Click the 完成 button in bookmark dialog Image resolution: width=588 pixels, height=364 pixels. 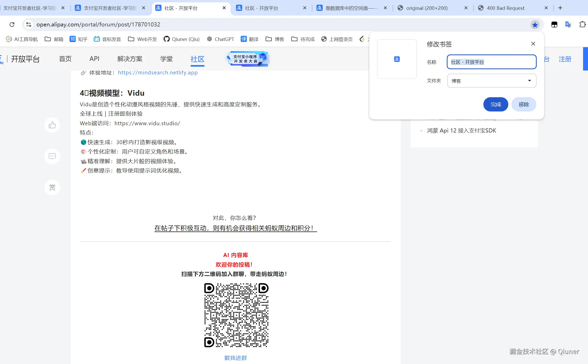pyautogui.click(x=496, y=104)
